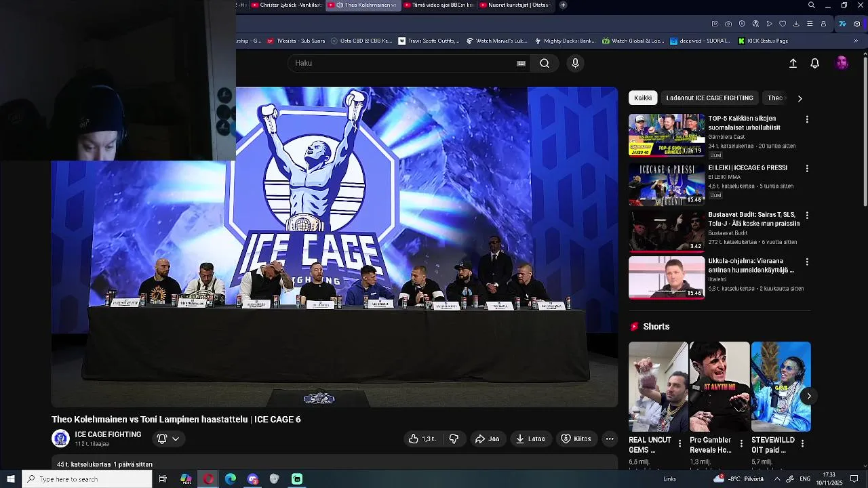Open Opera GX browser from taskbar
Image resolution: width=868 pixels, height=488 pixels.
pyautogui.click(x=208, y=479)
